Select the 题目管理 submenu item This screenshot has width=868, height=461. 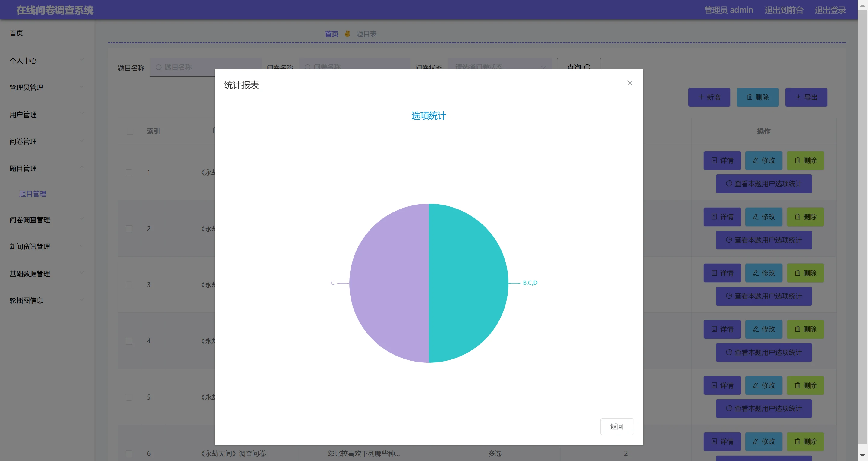32,194
